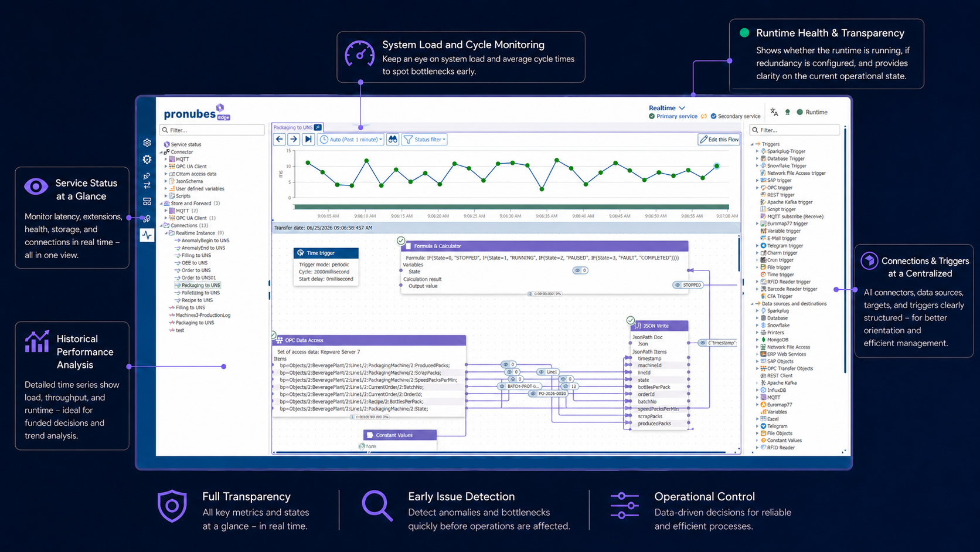Click the pin icon on Packaging to UNS tab

point(318,127)
